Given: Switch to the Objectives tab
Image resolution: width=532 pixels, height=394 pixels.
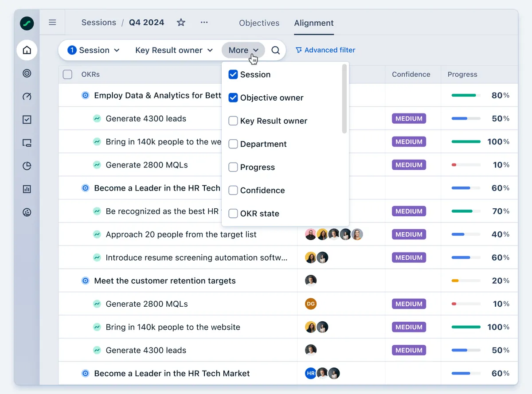Looking at the screenshot, I should [259, 23].
